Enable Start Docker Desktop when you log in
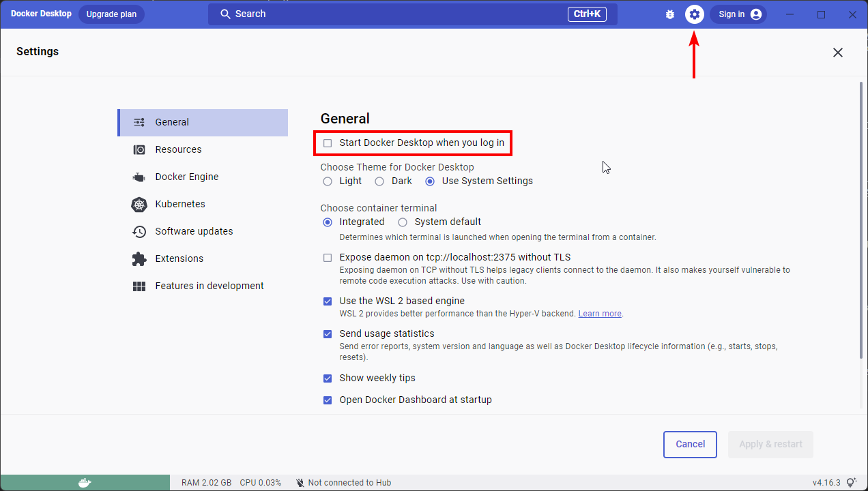The height and width of the screenshot is (491, 868). (x=328, y=143)
